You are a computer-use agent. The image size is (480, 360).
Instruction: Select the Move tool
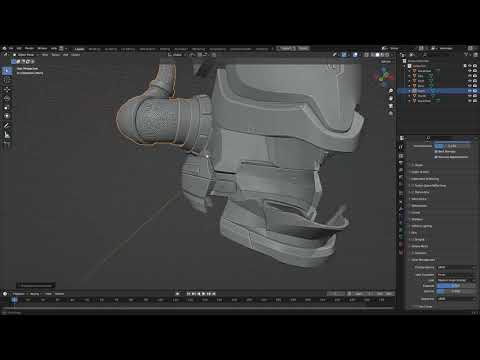[7, 89]
